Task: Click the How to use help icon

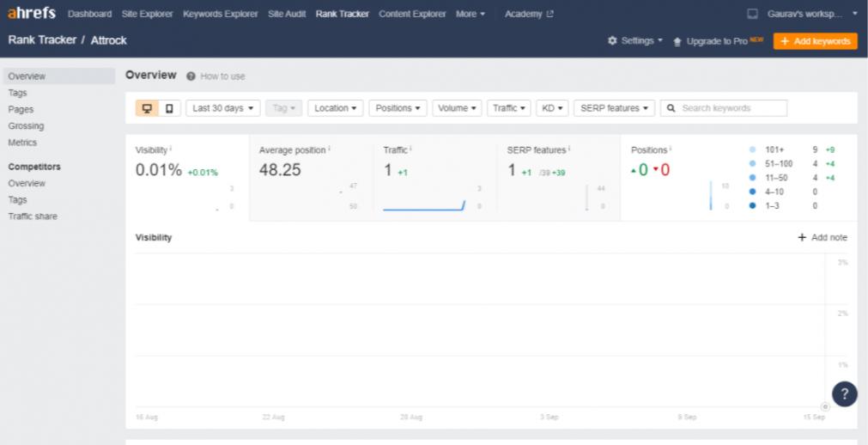Action: (x=191, y=76)
